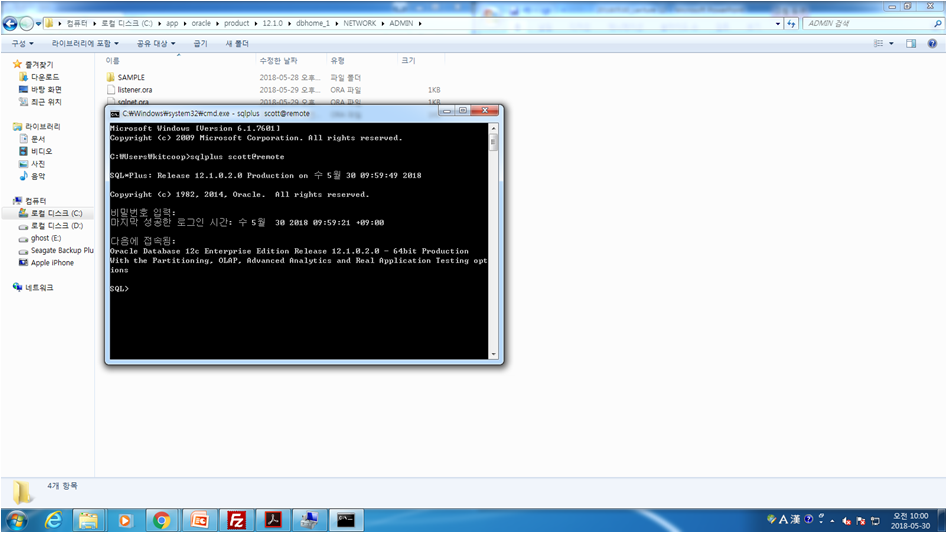Toggle IME A input mode
Image resolution: width=947 pixels, height=533 pixels.
click(783, 519)
